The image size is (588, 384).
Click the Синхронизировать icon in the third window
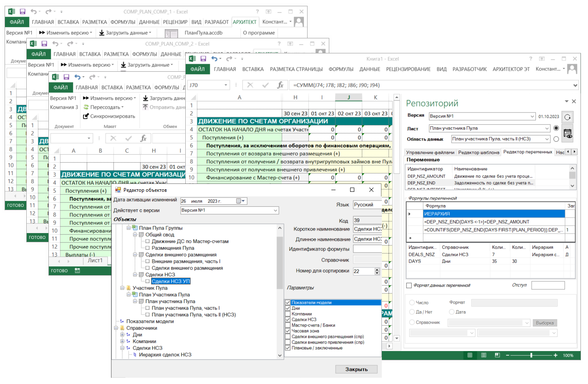[86, 116]
